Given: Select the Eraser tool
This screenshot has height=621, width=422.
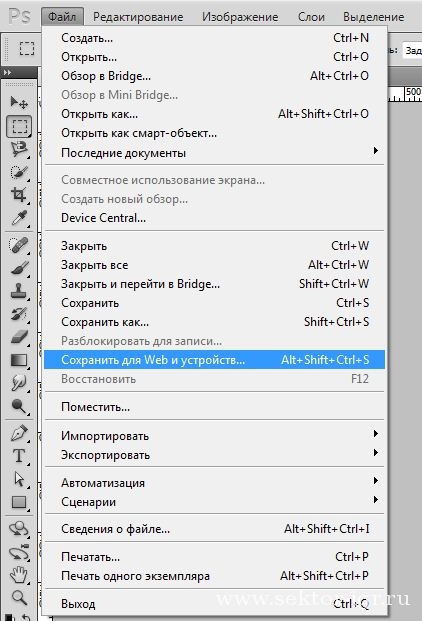Looking at the screenshot, I should [19, 337].
